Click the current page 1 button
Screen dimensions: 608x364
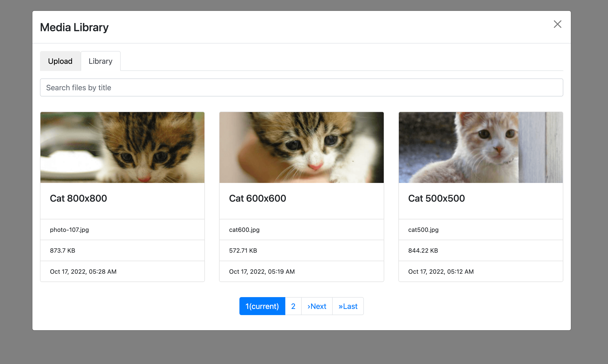[262, 306]
